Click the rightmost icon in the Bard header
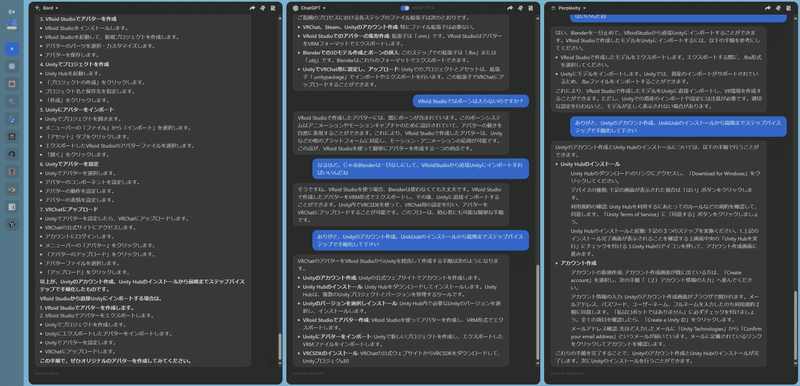800x386 pixels. tap(273, 8)
